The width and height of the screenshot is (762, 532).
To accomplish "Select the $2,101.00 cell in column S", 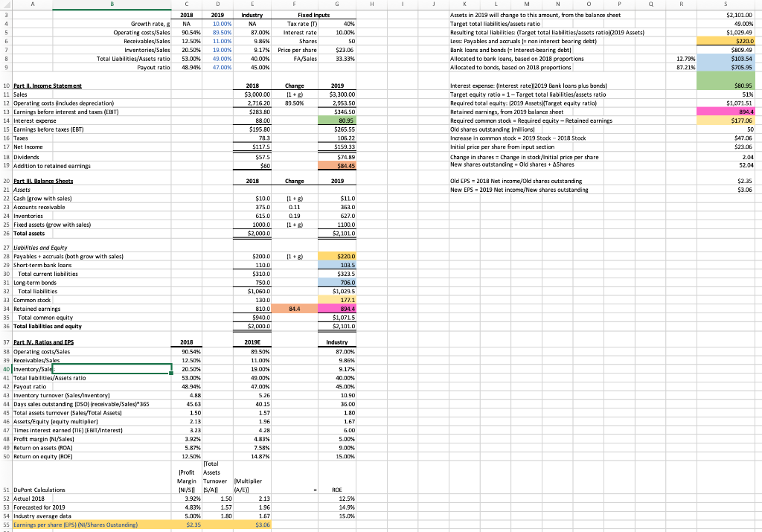I will click(725, 15).
